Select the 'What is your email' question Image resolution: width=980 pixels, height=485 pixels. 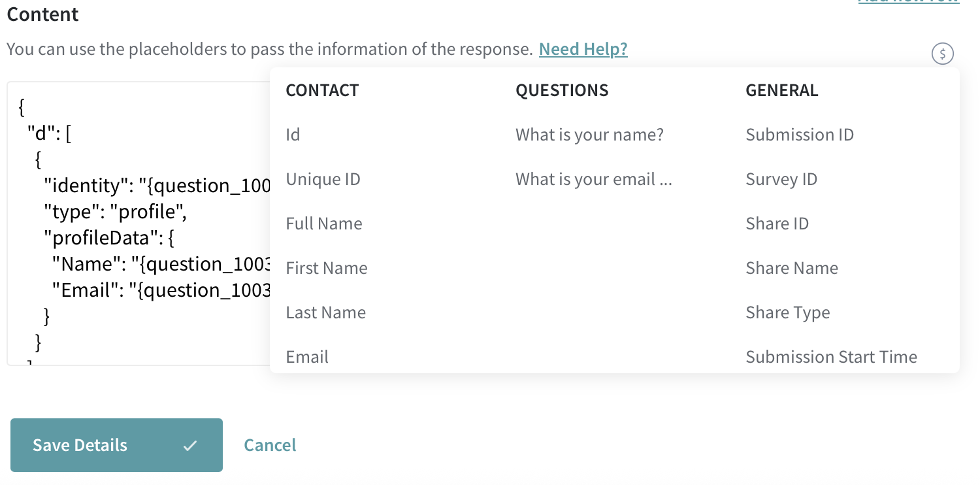click(593, 179)
